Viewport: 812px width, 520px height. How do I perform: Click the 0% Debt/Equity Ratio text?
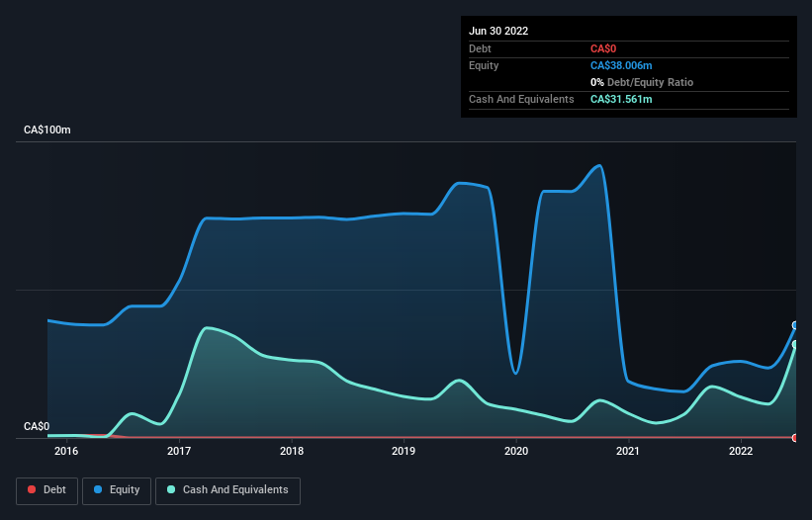click(x=642, y=82)
